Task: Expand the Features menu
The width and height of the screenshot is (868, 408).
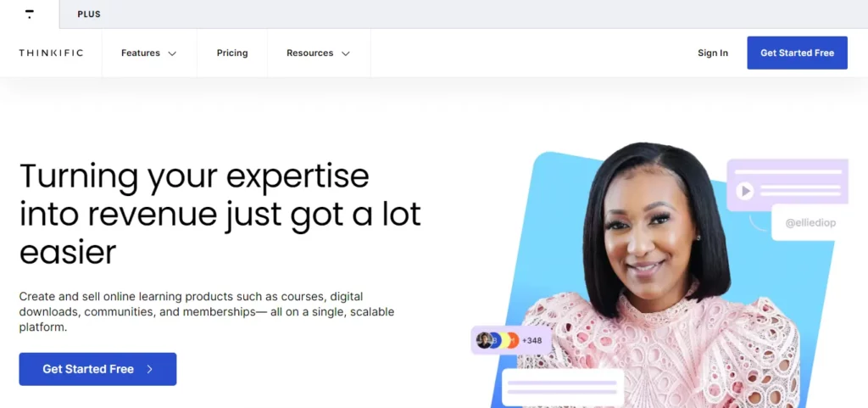Action: (149, 53)
